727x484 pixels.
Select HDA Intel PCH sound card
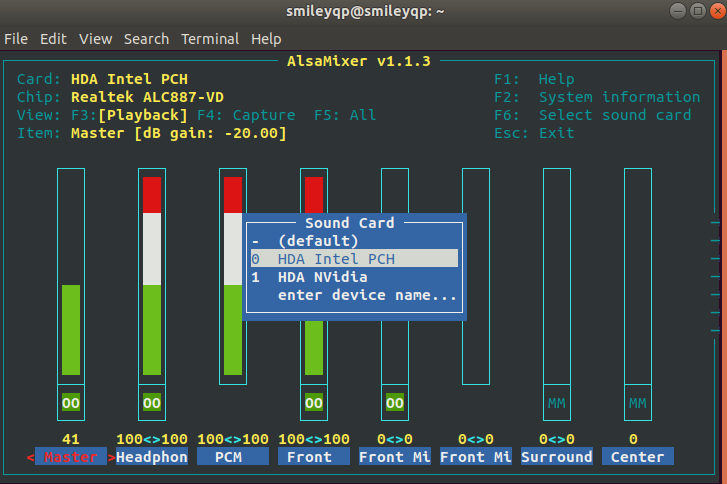click(355, 259)
